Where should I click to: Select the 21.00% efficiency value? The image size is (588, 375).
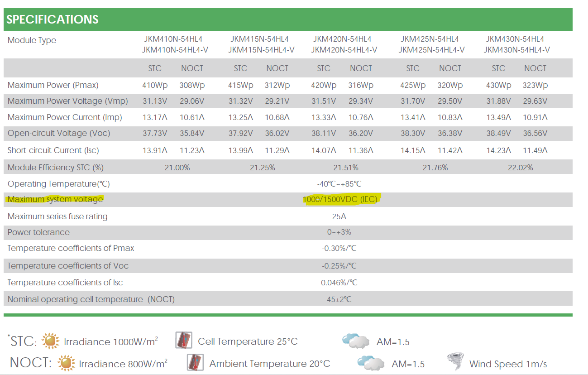[177, 168]
